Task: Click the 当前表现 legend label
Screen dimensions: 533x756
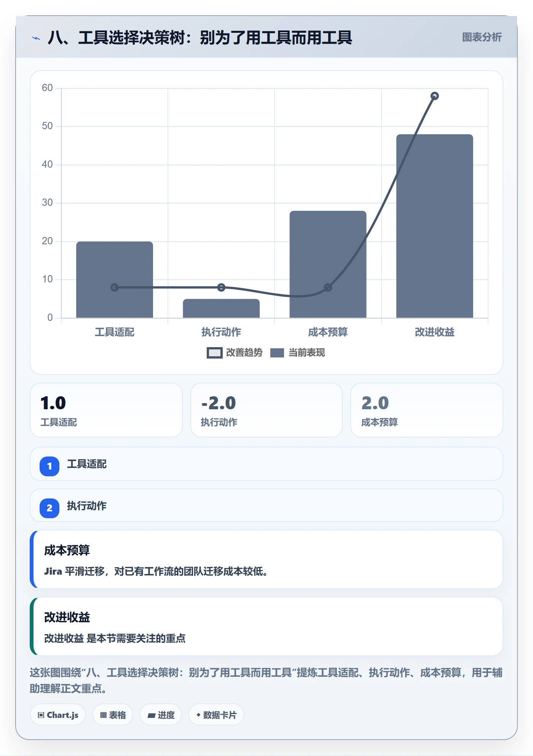Action: [x=306, y=353]
